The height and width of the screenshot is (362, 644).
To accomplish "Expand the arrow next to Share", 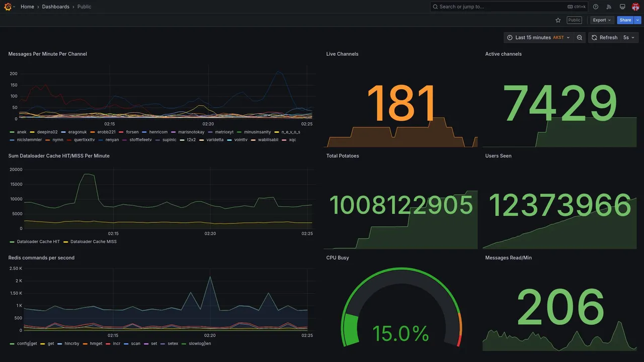I will [x=638, y=20].
